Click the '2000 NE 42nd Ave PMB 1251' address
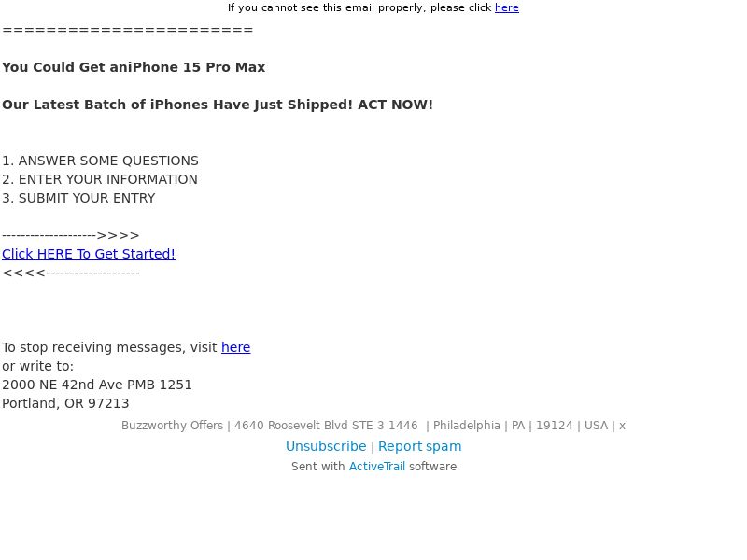This screenshot has height=560, width=747. tap(97, 385)
